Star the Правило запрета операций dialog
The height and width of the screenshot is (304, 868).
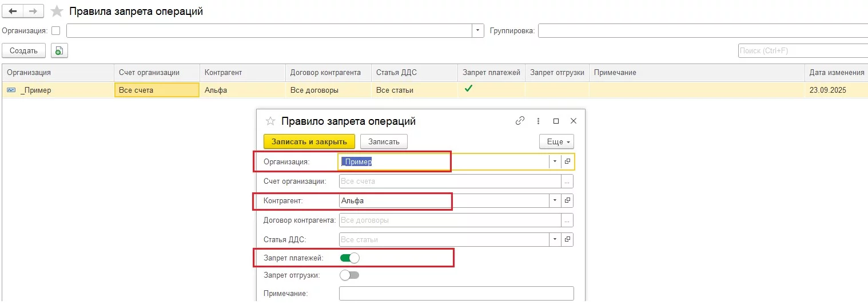(x=270, y=121)
